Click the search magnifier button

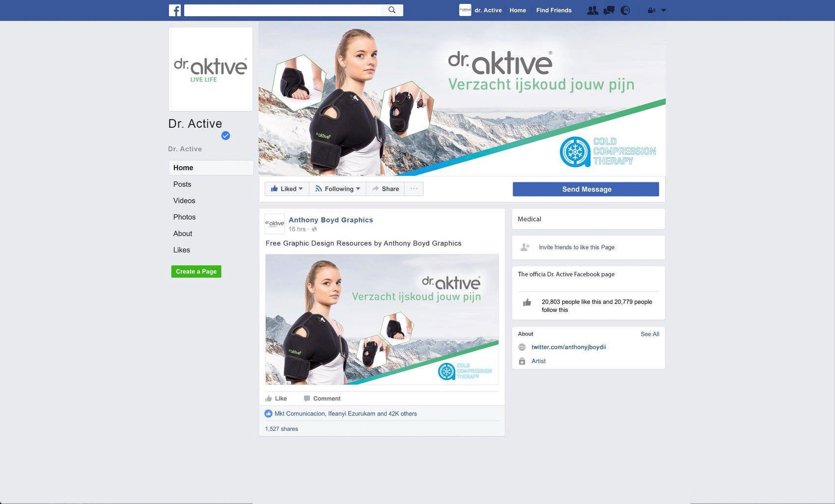391,10
